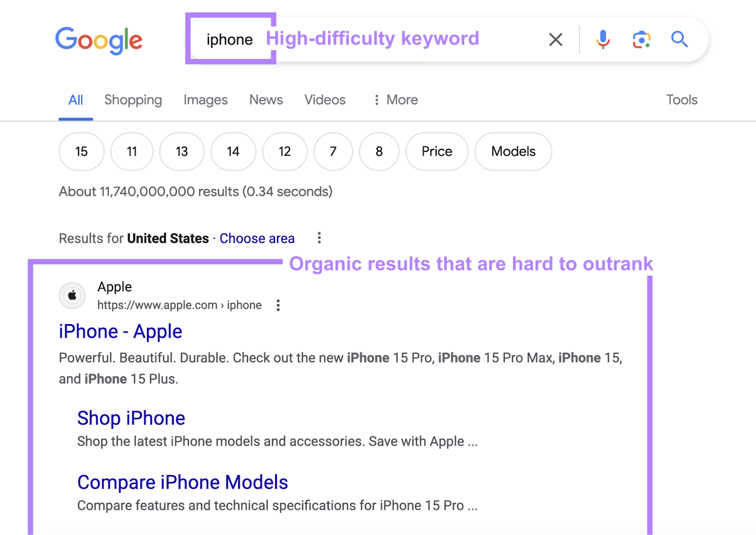Switch to the Images tab
This screenshot has height=535, width=756.
click(205, 100)
